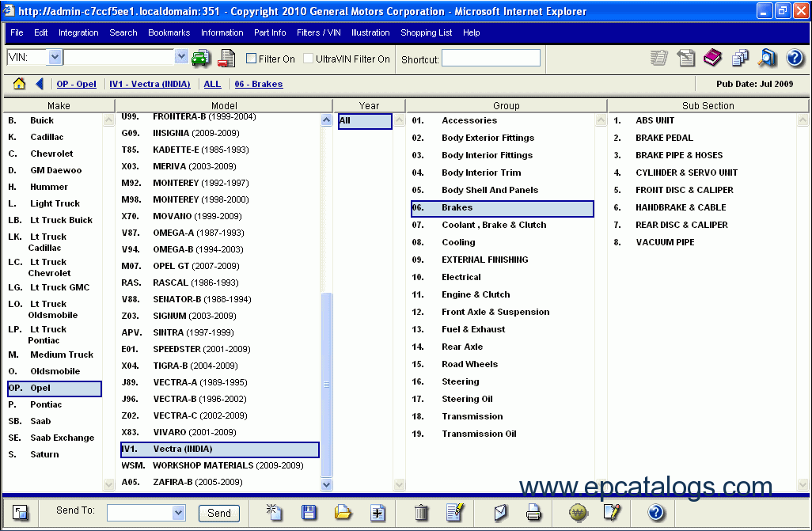The width and height of the screenshot is (812, 531).
Task: Open the Illustration menu
Action: click(x=370, y=32)
